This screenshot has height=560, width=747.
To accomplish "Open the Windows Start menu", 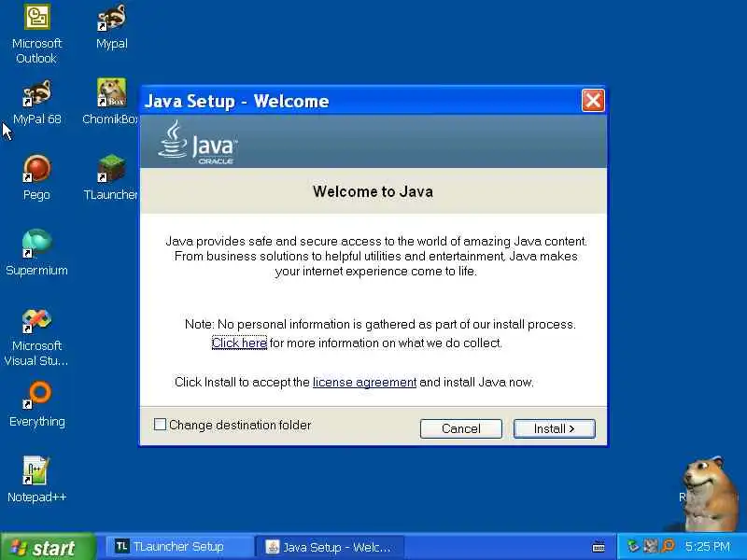I will (x=49, y=547).
